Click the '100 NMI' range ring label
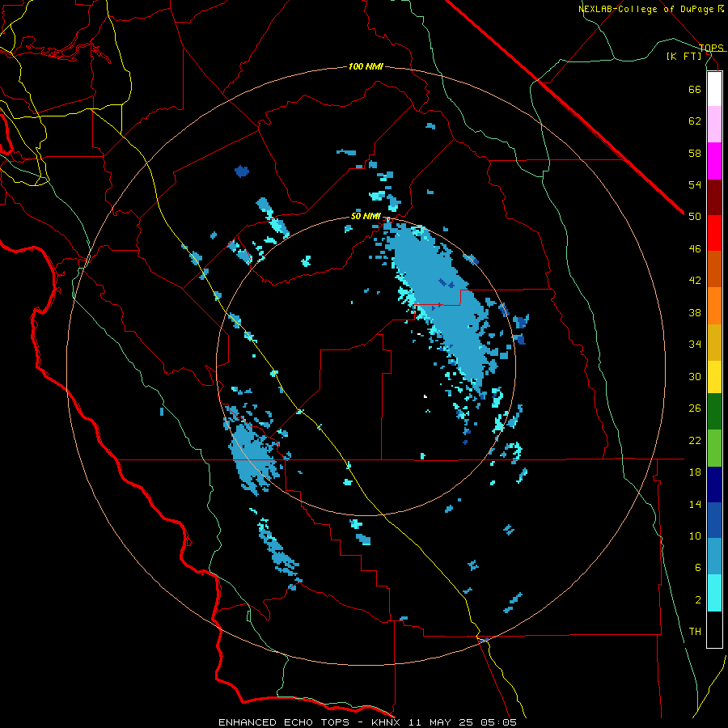This screenshot has width=728, height=728. click(366, 67)
